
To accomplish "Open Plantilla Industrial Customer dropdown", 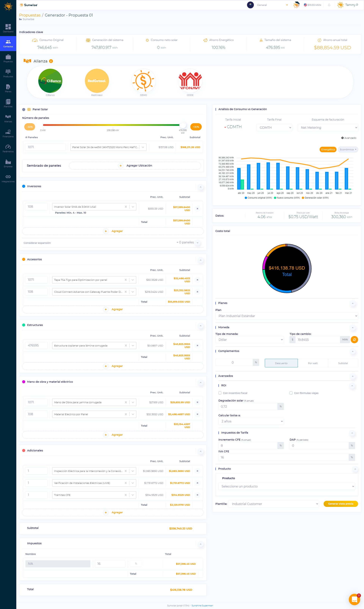I will click(274, 504).
